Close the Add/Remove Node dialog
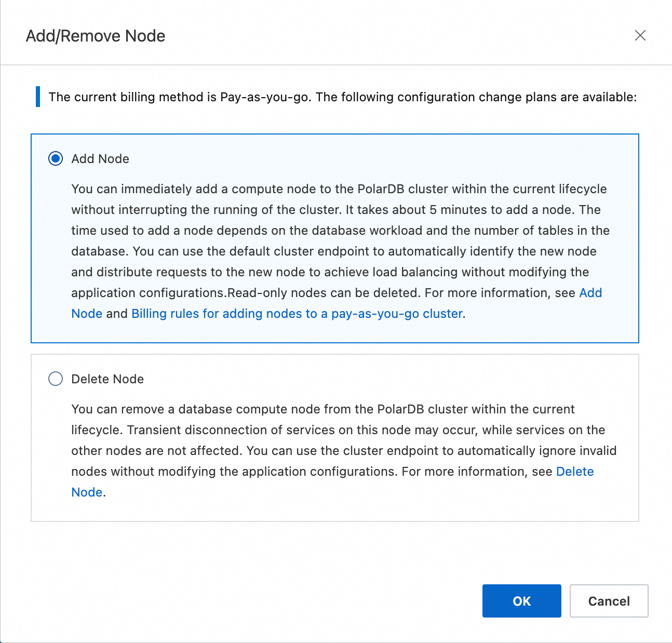This screenshot has height=643, width=672. [640, 35]
